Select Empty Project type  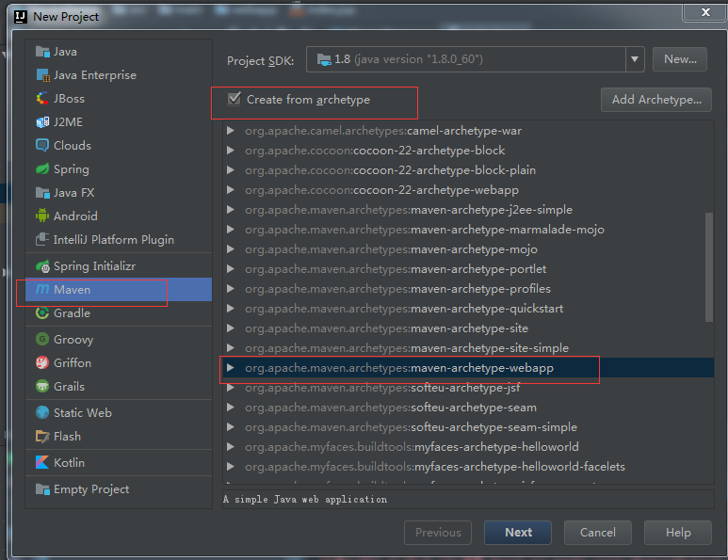tap(119, 489)
